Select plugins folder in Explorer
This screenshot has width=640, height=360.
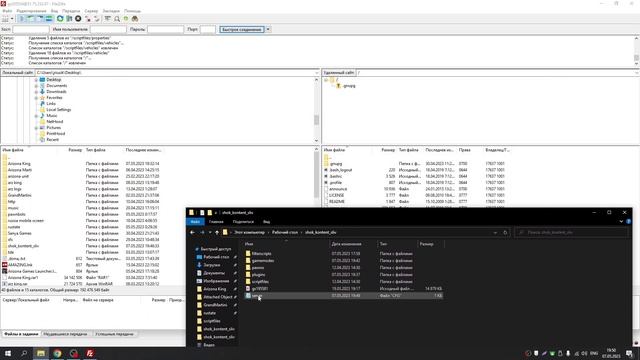point(258,275)
